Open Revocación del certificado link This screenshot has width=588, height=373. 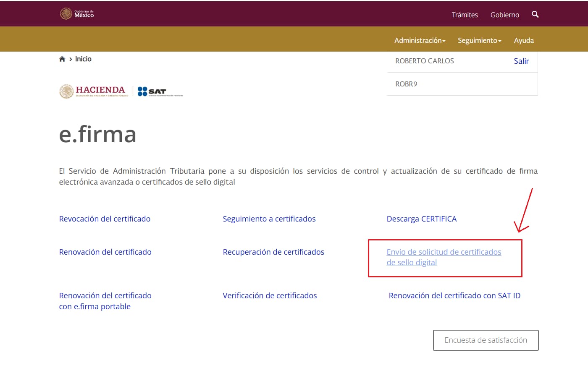tap(105, 219)
